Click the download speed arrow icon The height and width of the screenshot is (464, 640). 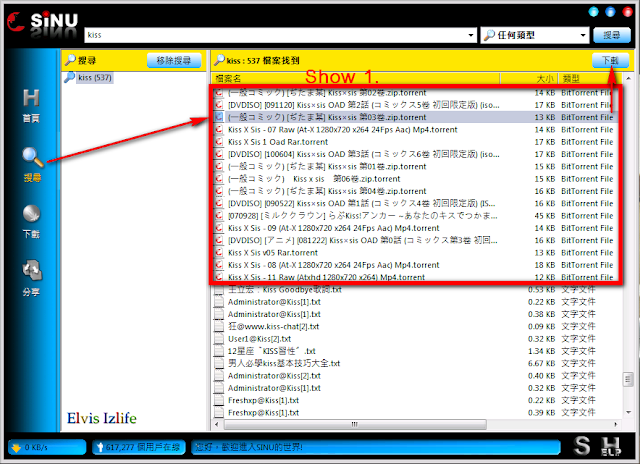click(16, 448)
